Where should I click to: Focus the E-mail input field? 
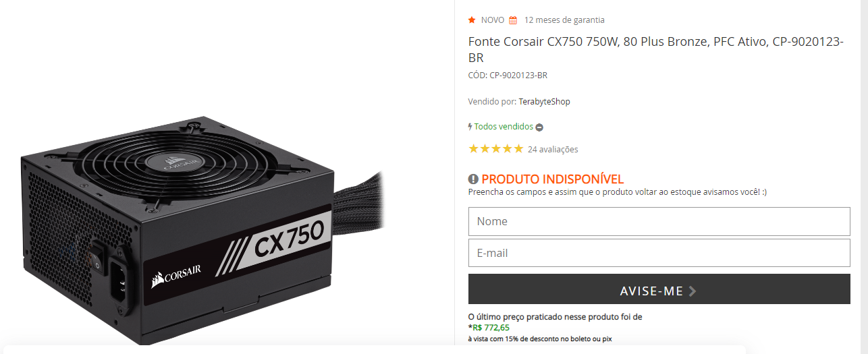pos(659,253)
